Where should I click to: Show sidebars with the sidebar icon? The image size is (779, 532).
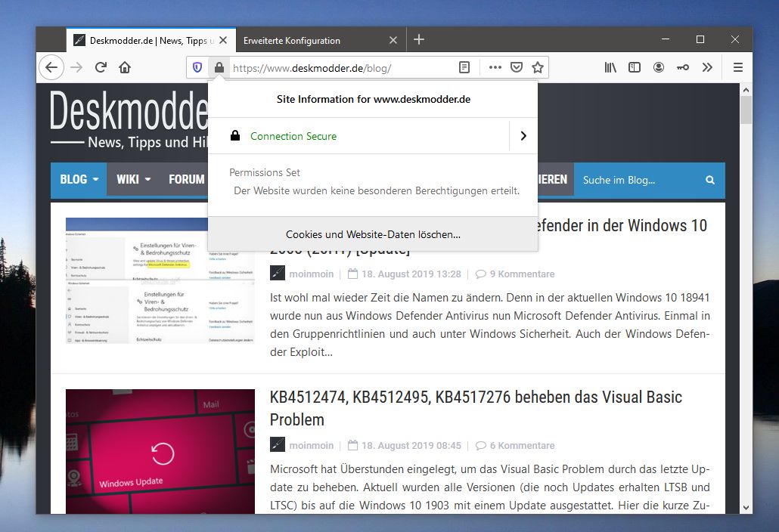[x=635, y=67]
